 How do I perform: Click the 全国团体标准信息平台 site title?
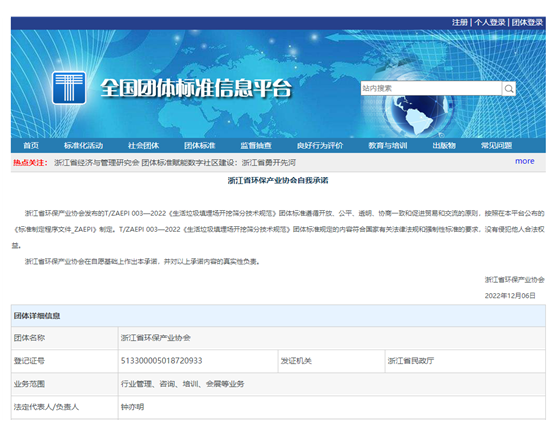click(x=196, y=88)
